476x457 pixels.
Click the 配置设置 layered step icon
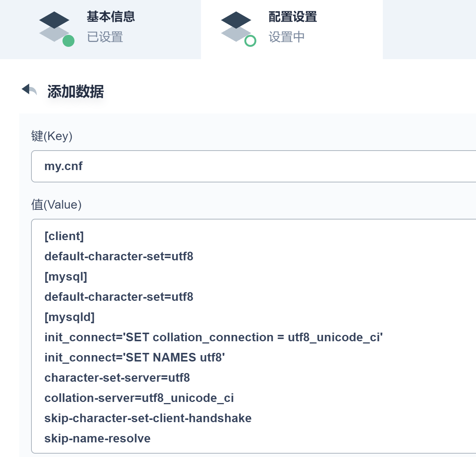(x=236, y=26)
